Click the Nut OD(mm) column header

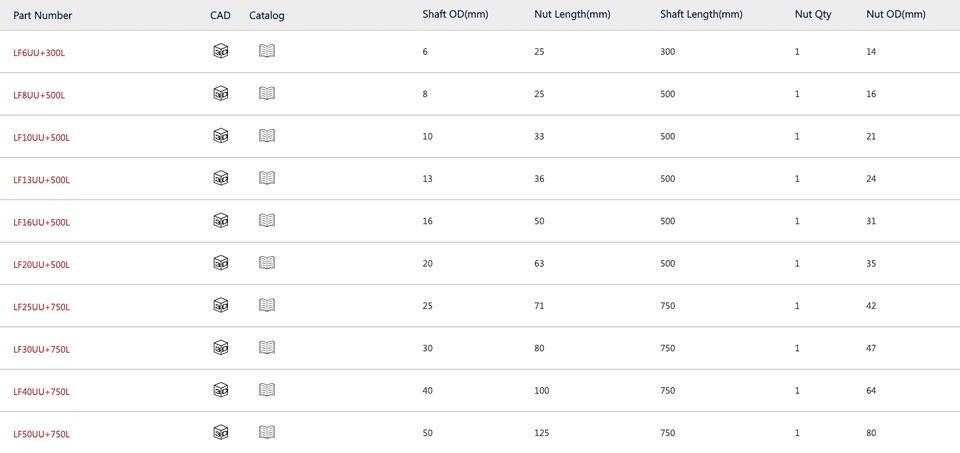click(x=896, y=15)
